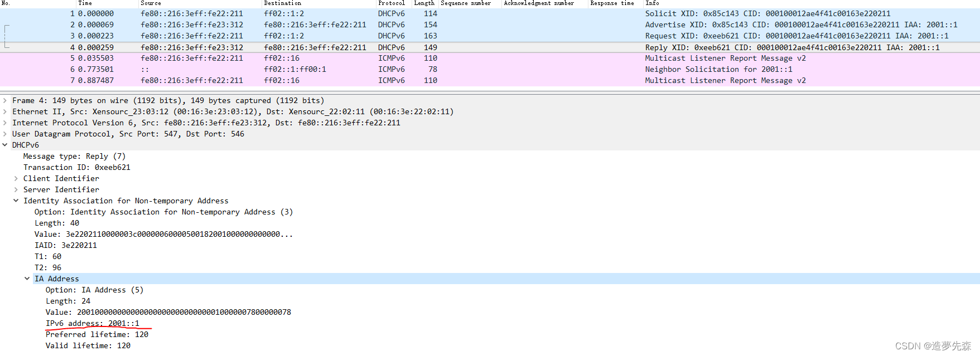Select Valid lifetime: 120 field

[x=88, y=346]
